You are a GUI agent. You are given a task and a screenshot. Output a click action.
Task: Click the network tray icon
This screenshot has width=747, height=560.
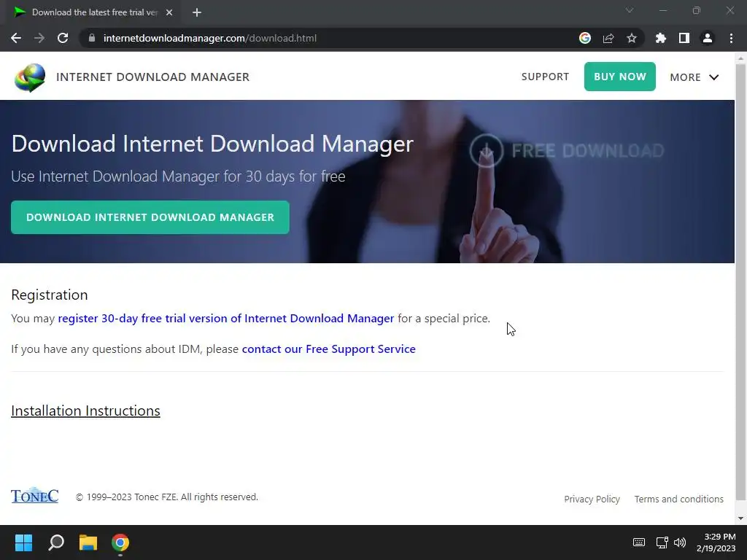pos(662,542)
